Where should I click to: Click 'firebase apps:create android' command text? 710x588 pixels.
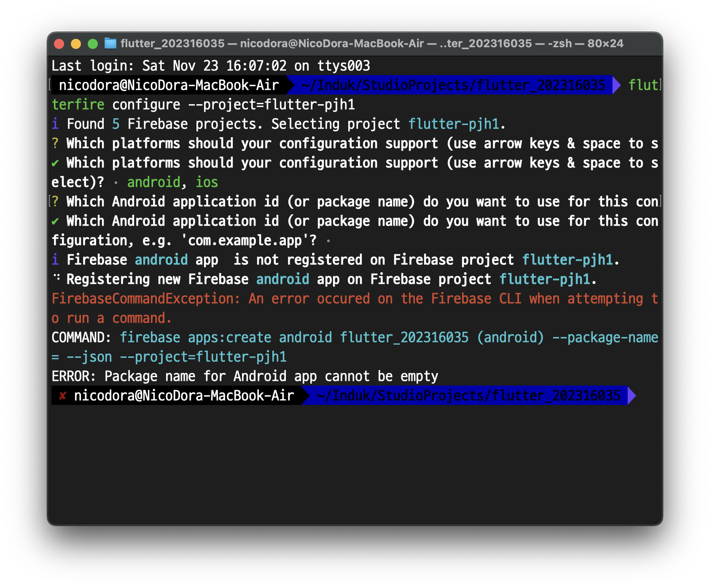226,337
